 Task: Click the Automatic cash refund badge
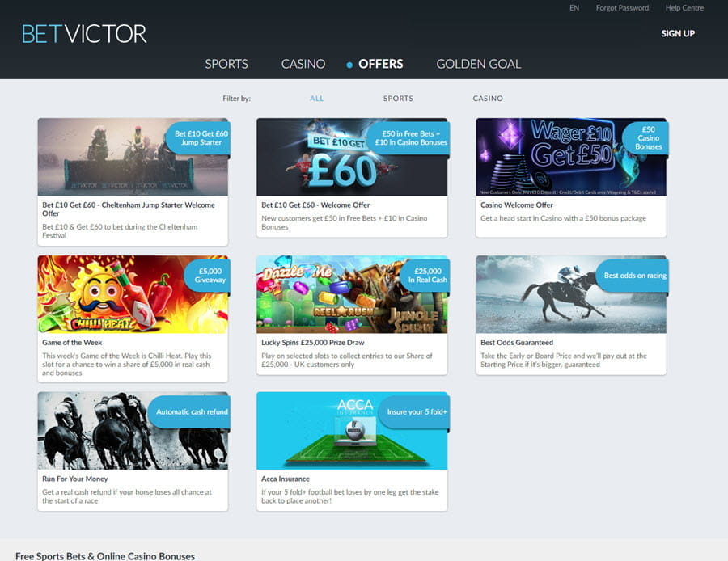tap(191, 411)
